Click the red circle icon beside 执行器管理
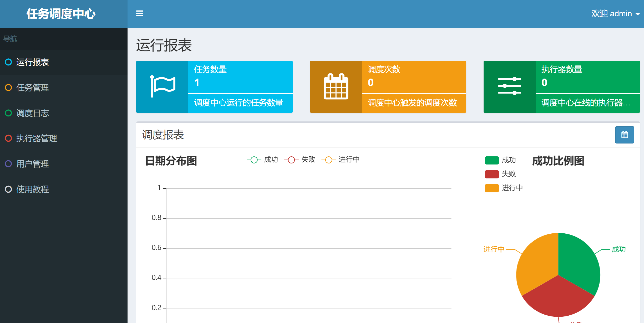Viewport: 644px width, 323px height. click(8, 138)
